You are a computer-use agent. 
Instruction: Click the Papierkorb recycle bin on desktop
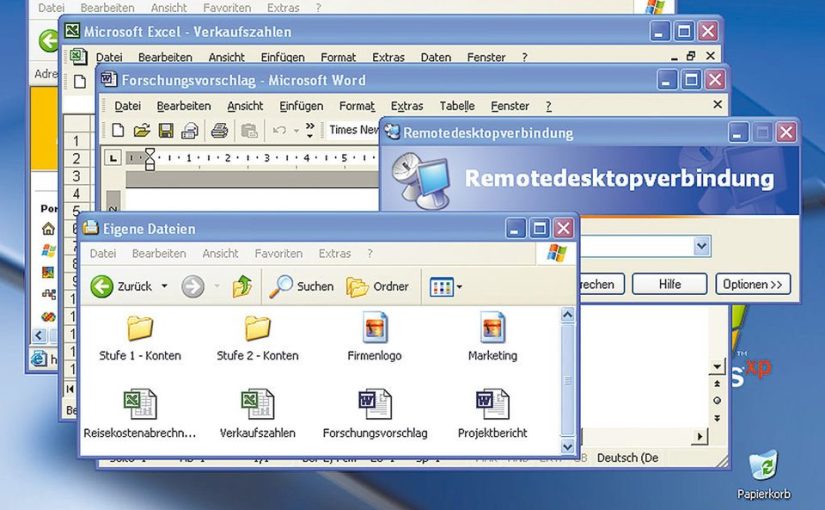point(763,475)
